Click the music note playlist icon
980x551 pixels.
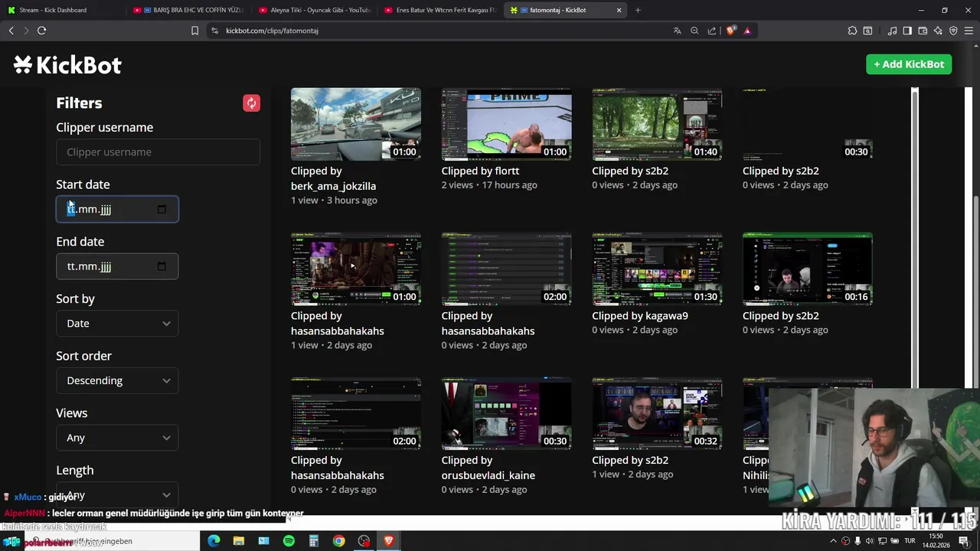tap(892, 31)
